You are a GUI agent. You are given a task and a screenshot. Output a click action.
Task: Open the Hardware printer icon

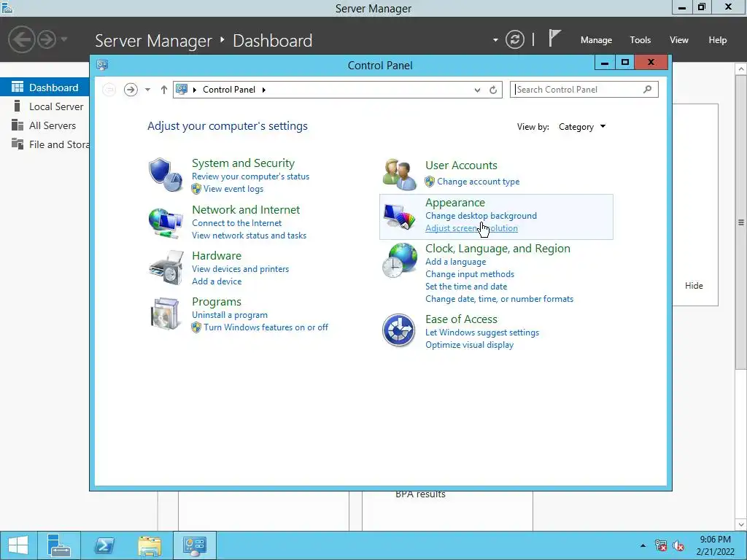tap(166, 268)
